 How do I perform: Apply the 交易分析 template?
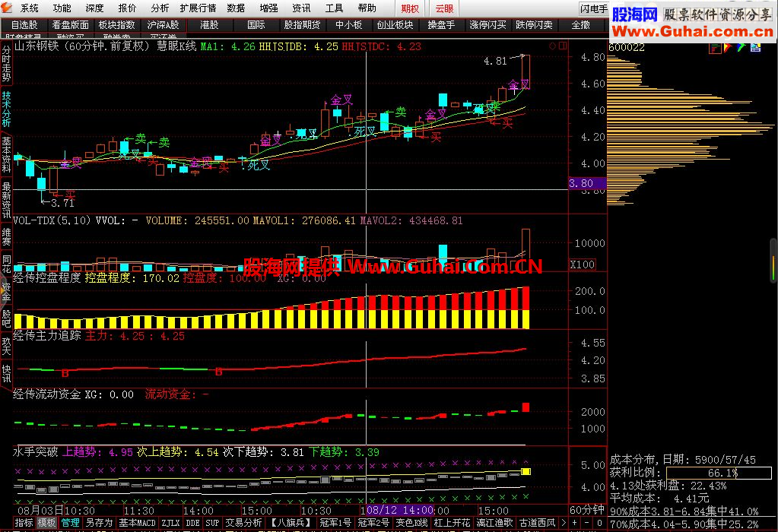[243, 523]
